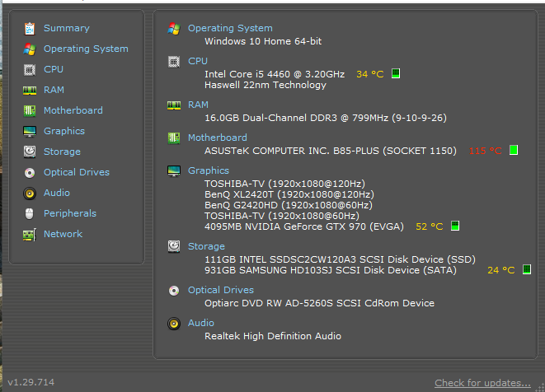Click the GPU temperature value 52 °C
545x392 pixels.
click(x=430, y=226)
